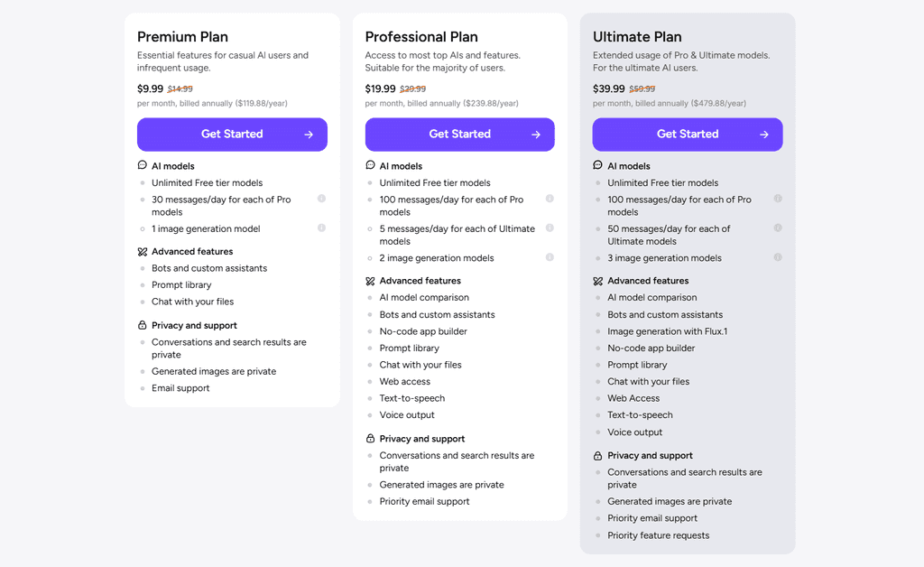Click Get Started on the Ultimate Plan

point(687,134)
